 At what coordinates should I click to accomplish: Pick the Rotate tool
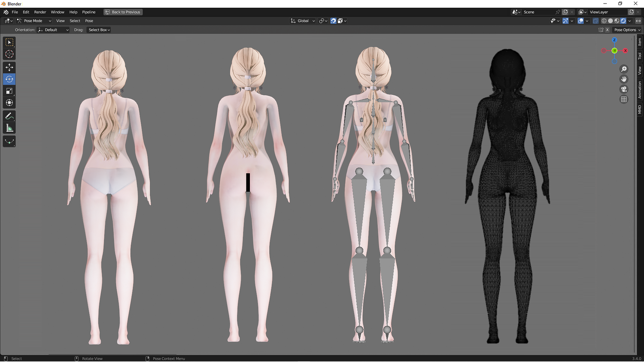coord(9,79)
